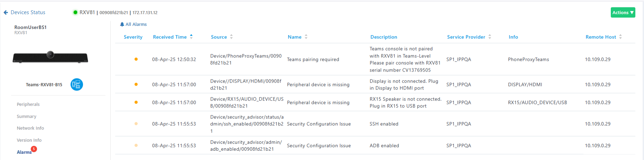The width and height of the screenshot is (644, 160).
Task: Open the Teams room system blue icon
Action: point(77,84)
